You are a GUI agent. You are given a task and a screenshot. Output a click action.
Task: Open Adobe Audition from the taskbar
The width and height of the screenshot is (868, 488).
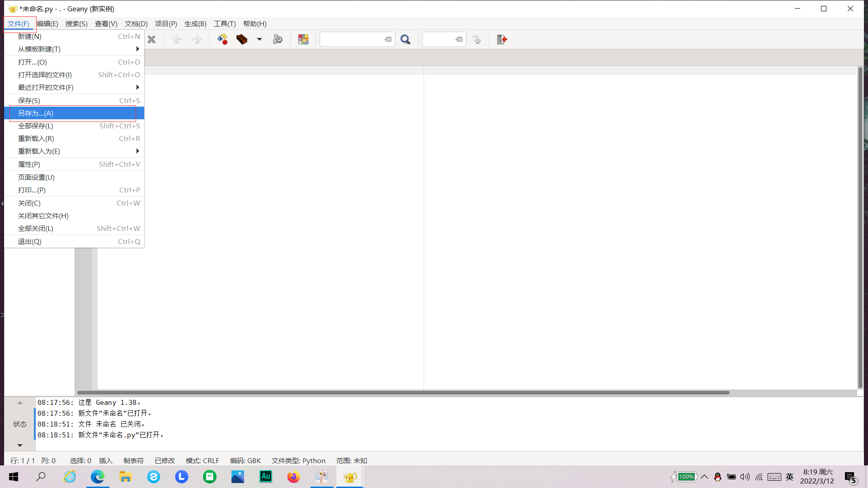(266, 477)
